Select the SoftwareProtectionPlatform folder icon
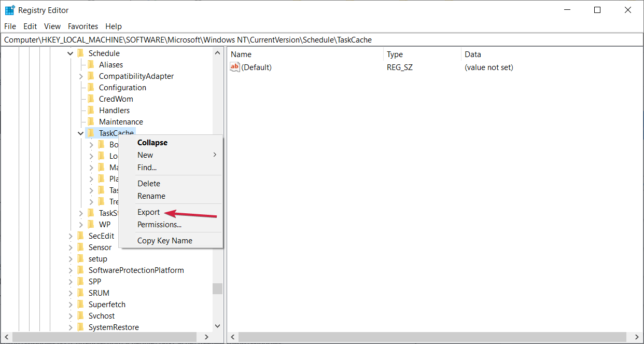The width and height of the screenshot is (644, 344). [80, 270]
